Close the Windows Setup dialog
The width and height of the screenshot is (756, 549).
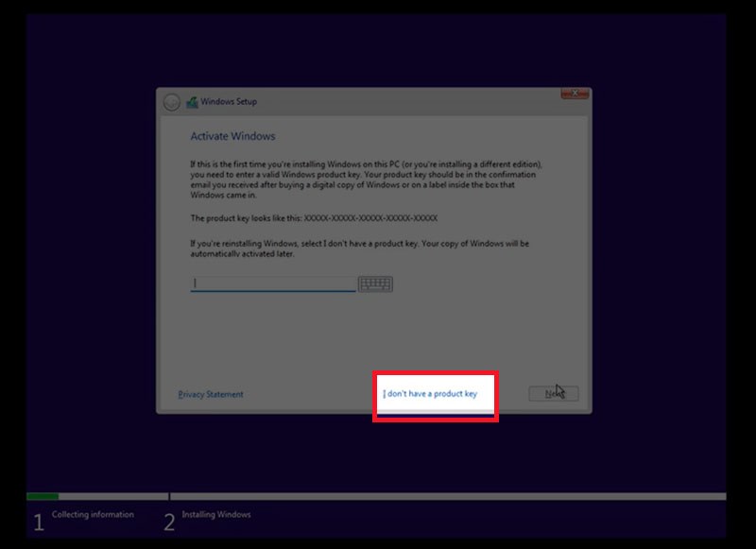coord(575,93)
